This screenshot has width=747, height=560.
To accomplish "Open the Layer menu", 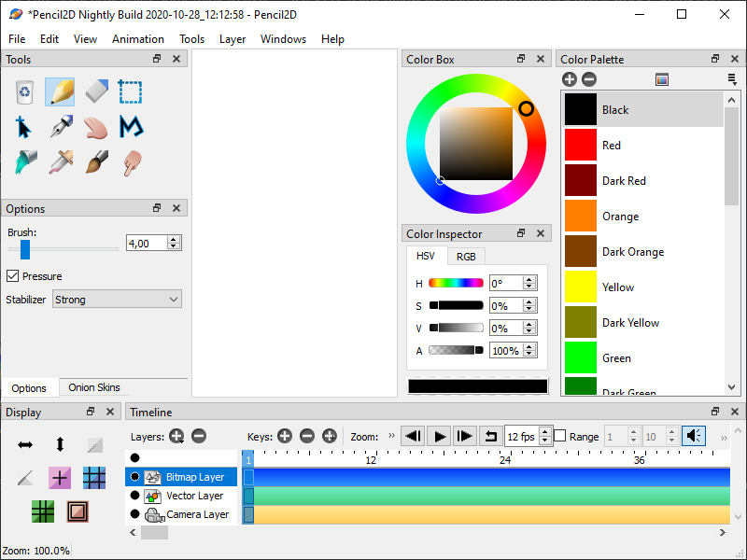I will 233,39.
